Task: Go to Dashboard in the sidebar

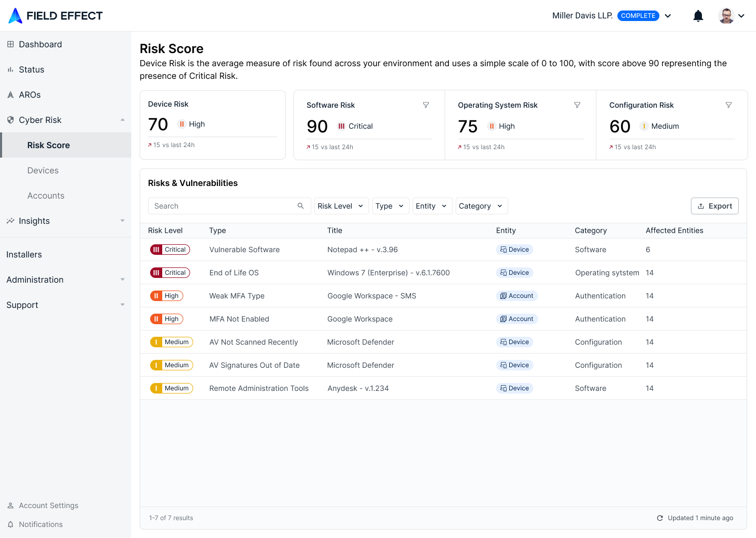Action: (66, 44)
